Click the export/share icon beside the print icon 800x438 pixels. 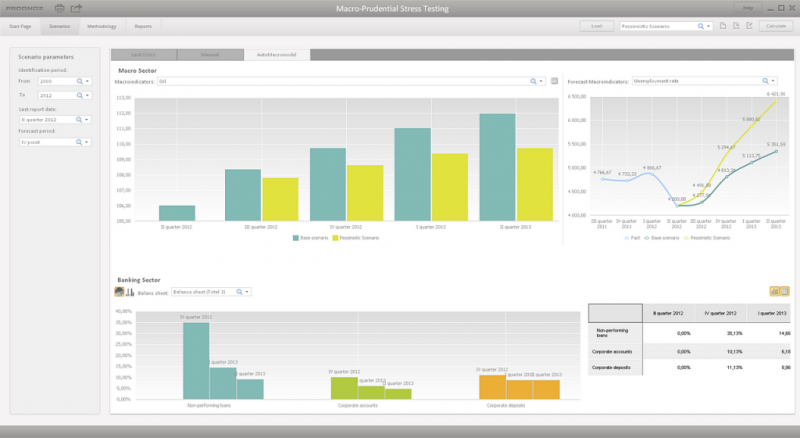76,9
